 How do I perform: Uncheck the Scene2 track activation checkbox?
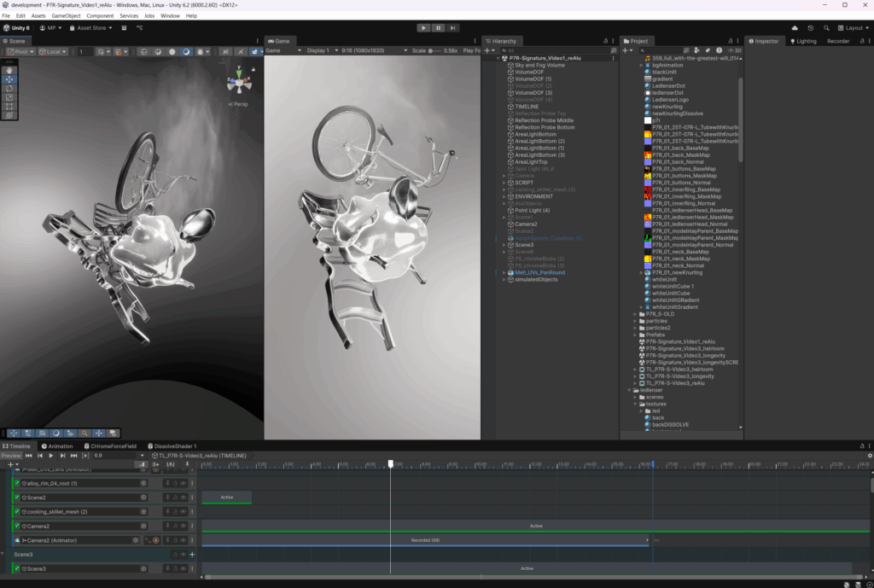(x=16, y=497)
